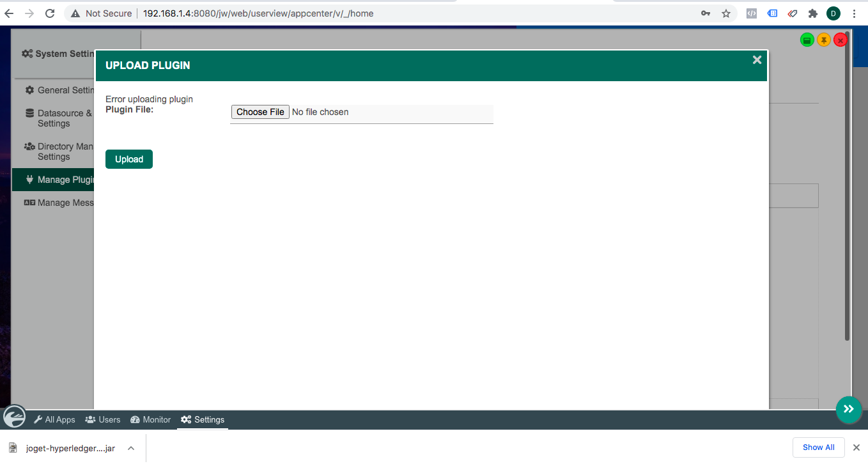Open the code brackets extension icon
Image resolution: width=868 pixels, height=466 pixels.
click(752, 13)
